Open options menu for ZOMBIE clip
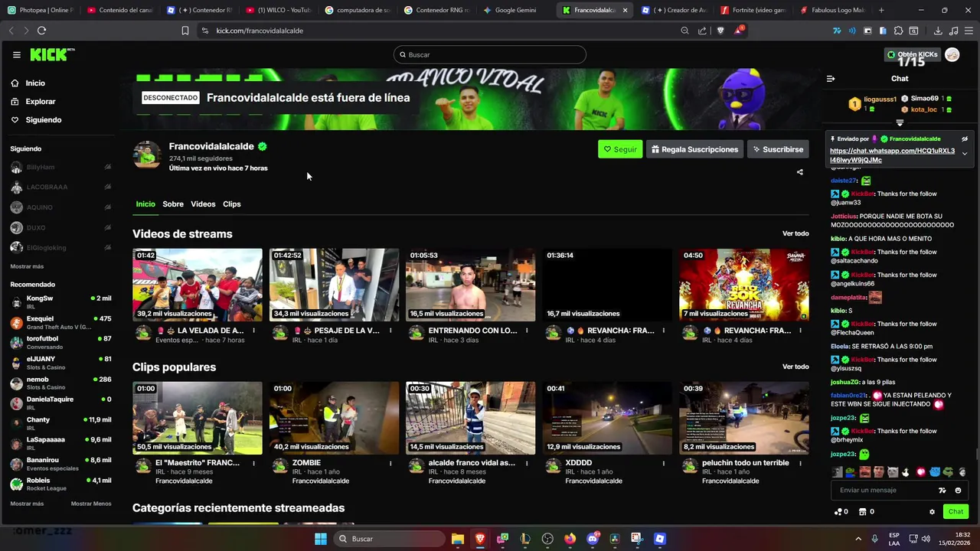 click(x=390, y=463)
